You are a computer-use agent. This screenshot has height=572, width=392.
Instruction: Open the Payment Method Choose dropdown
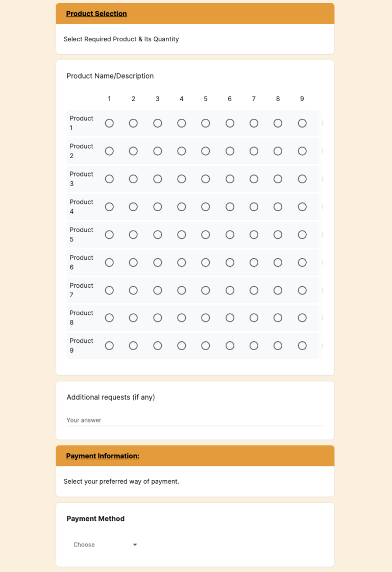[x=105, y=544]
